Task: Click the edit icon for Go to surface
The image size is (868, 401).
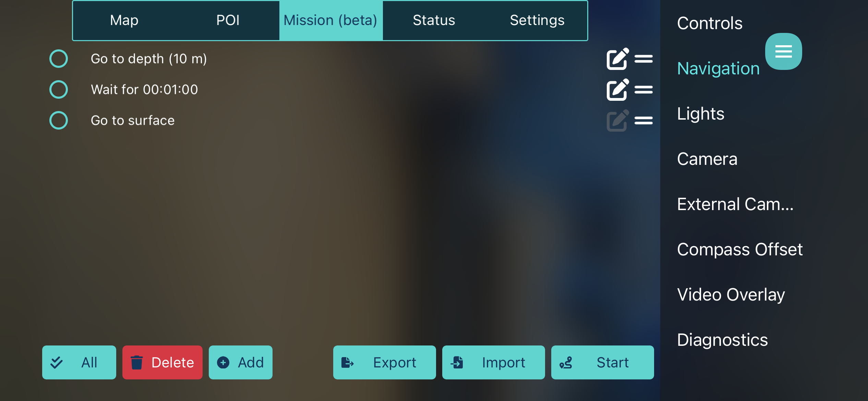Action: pyautogui.click(x=616, y=120)
